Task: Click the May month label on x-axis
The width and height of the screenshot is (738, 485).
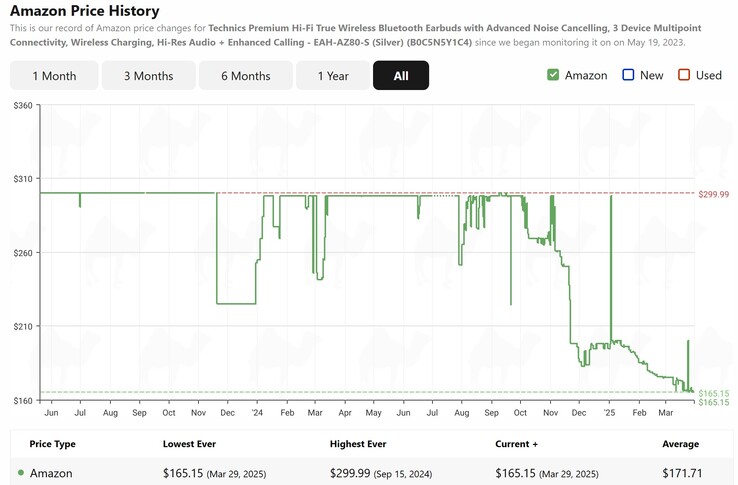Action: (373, 412)
